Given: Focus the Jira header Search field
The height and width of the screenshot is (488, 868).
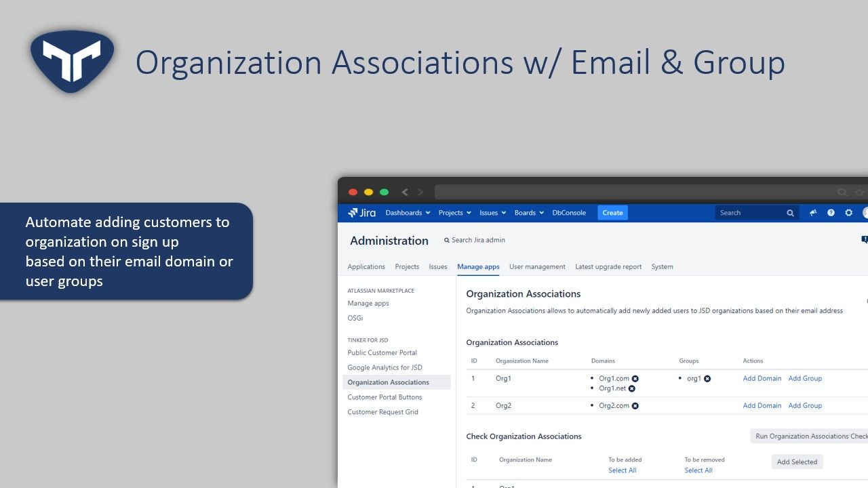Looking at the screenshot, I should pyautogui.click(x=757, y=213).
